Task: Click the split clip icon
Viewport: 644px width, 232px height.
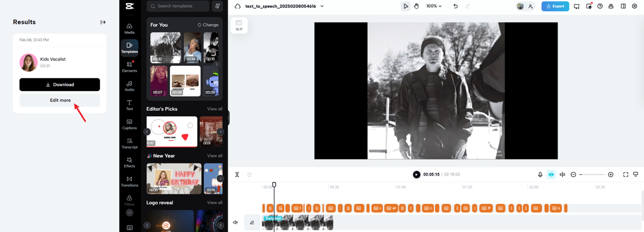Action: point(237,175)
